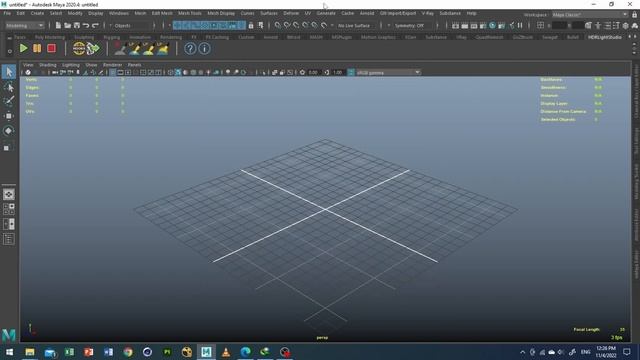640x360 pixels.
Task: Toggle the highlighted wireframe shading icon in panel toolbar
Action: [178, 73]
